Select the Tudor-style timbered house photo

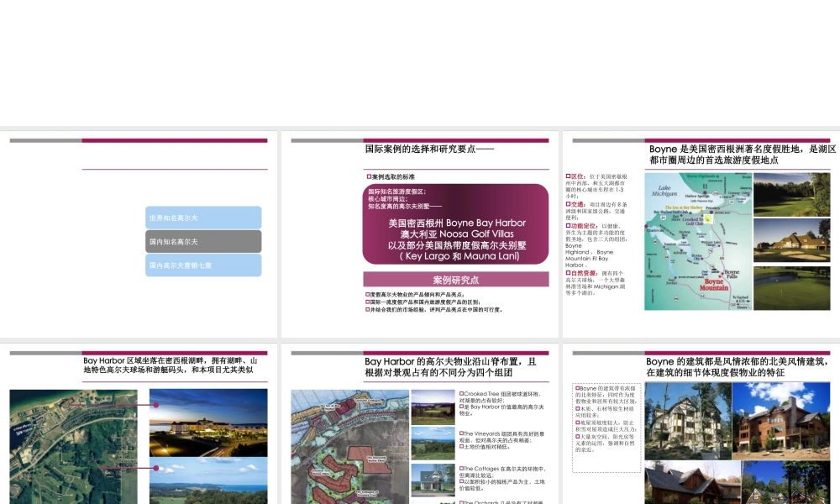tap(687, 421)
